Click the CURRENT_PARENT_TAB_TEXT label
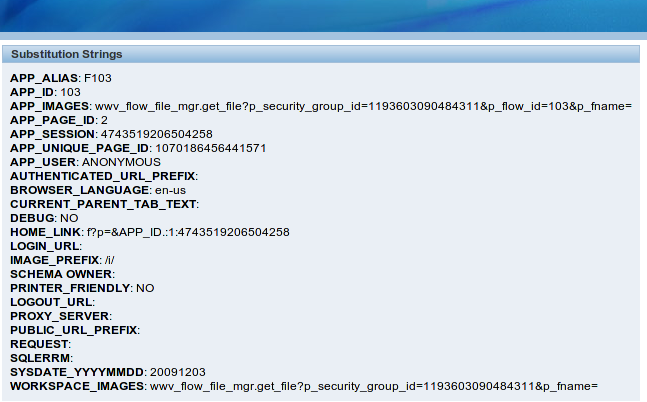This screenshot has height=402, width=647. tap(104, 204)
